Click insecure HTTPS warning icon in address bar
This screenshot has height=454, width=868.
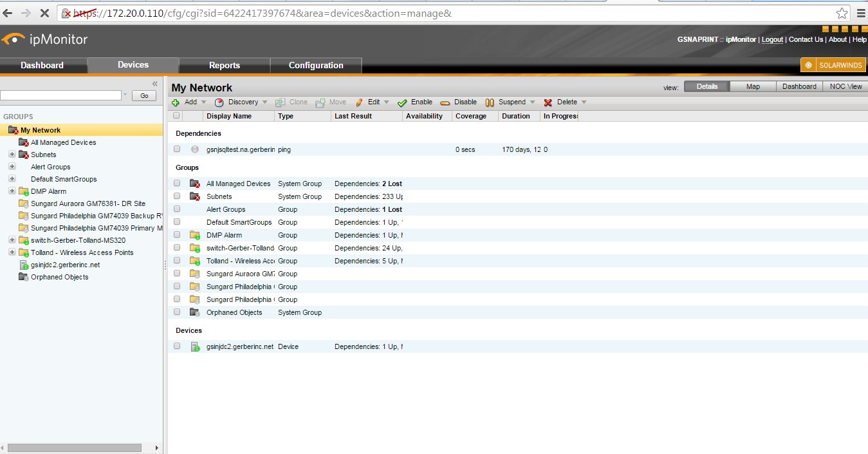(67, 13)
